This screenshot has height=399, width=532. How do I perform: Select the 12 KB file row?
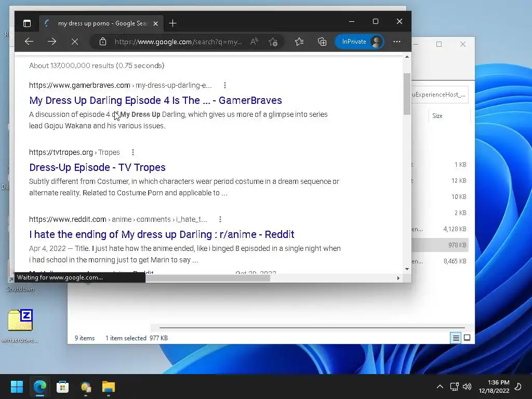point(440,180)
